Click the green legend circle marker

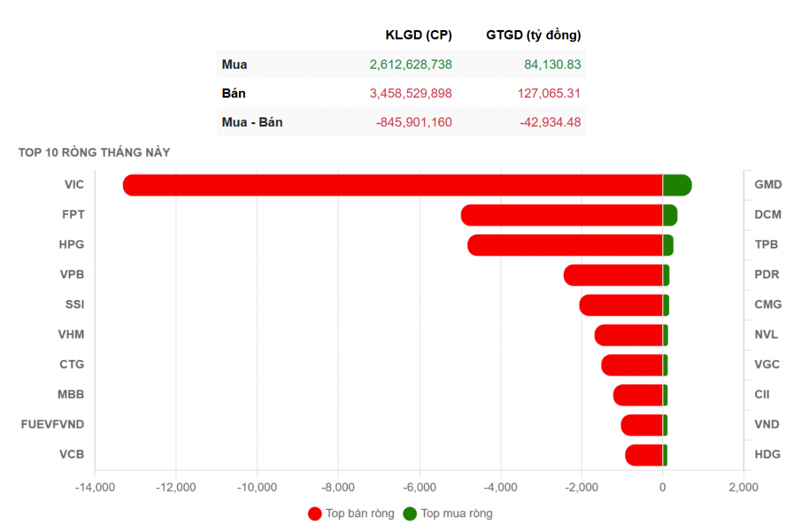tap(411, 513)
